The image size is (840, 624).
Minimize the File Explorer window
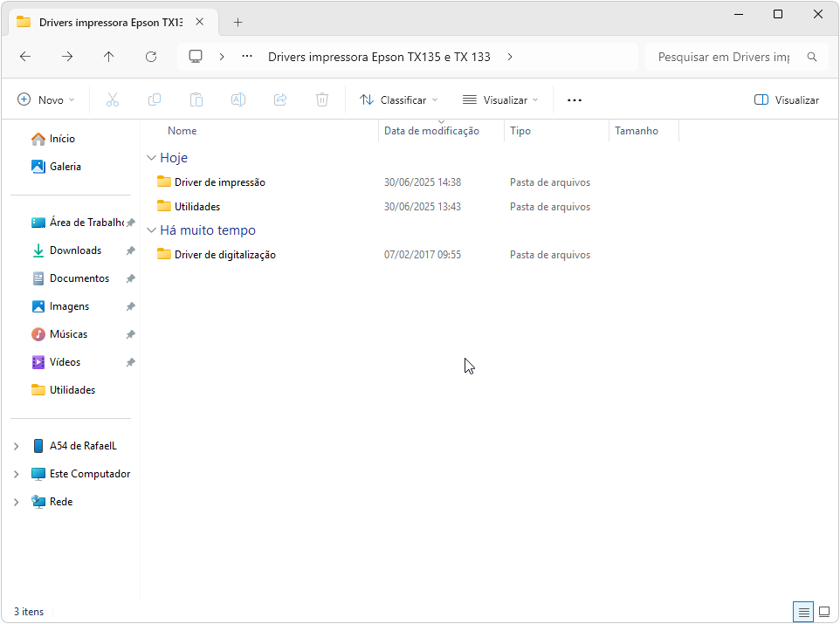click(739, 15)
